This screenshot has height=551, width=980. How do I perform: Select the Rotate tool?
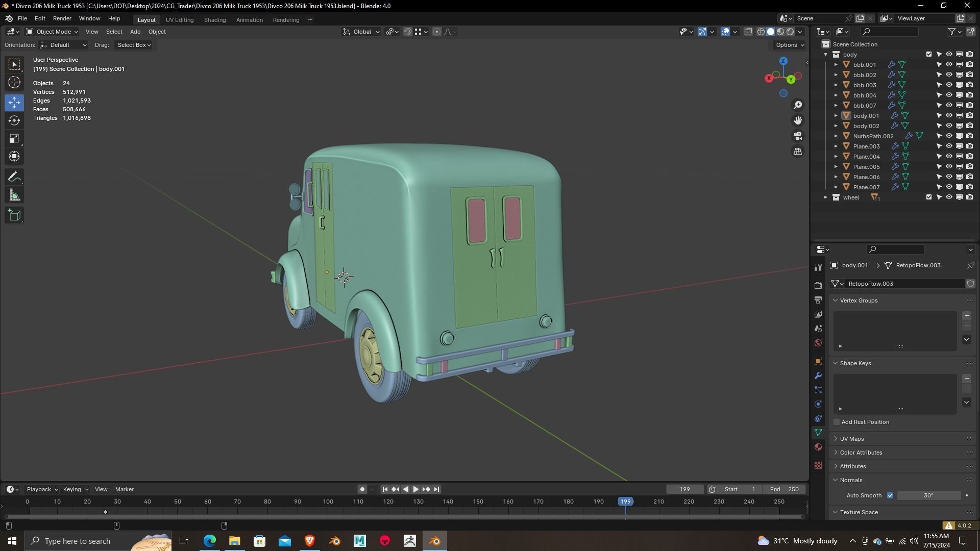point(14,120)
